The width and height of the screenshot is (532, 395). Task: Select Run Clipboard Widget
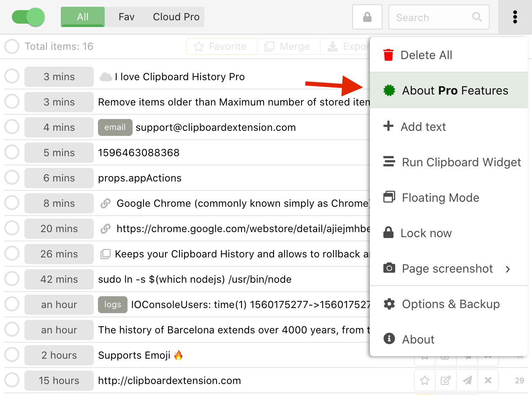pyautogui.click(x=449, y=162)
